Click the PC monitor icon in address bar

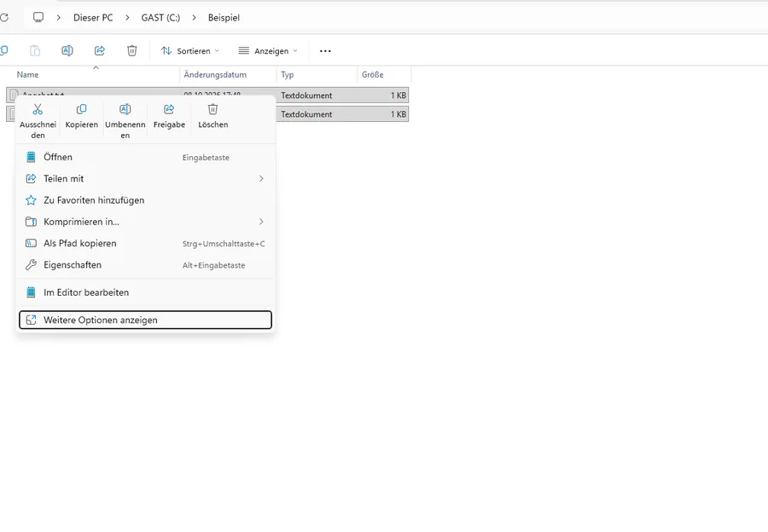click(x=38, y=18)
